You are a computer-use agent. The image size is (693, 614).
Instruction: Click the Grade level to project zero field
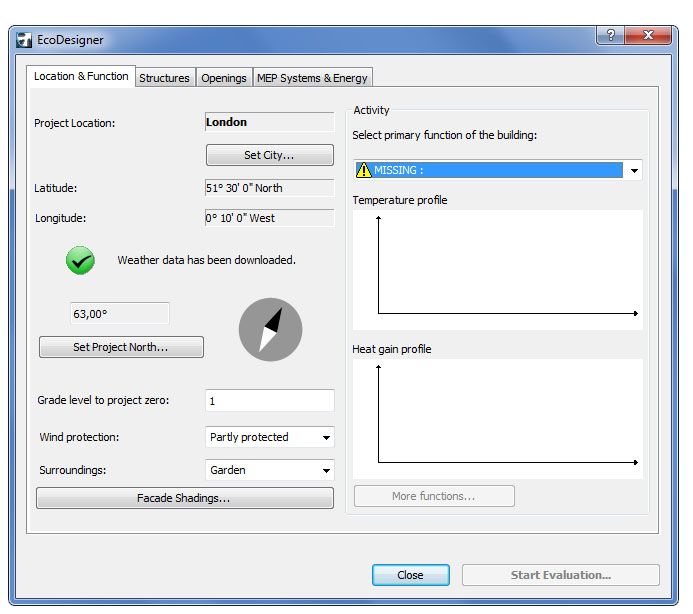pyautogui.click(x=270, y=401)
